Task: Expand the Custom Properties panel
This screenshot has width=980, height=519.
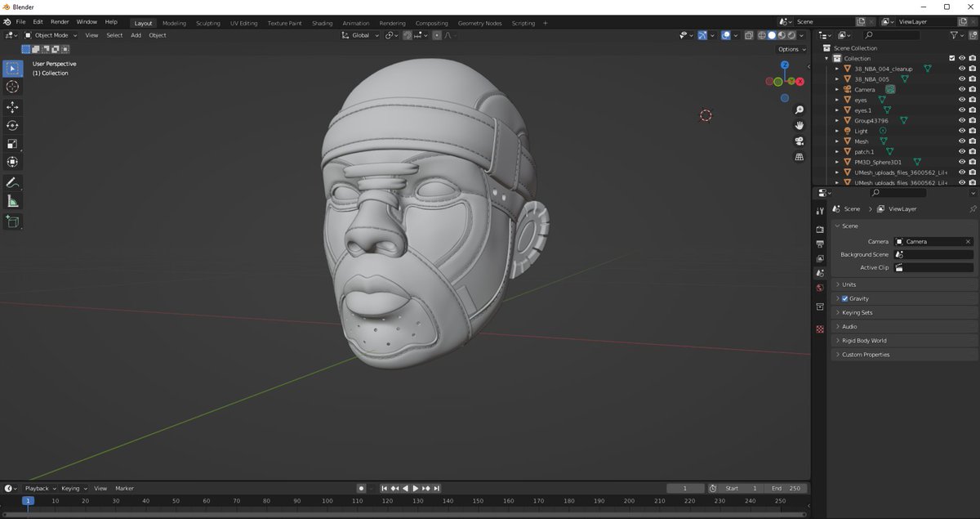Action: click(x=904, y=354)
